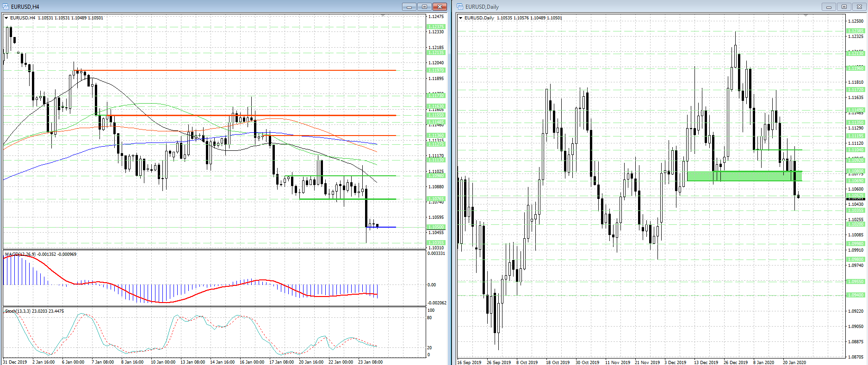Click the 20 Jan 2020 date label on Daily axis

tap(794, 362)
